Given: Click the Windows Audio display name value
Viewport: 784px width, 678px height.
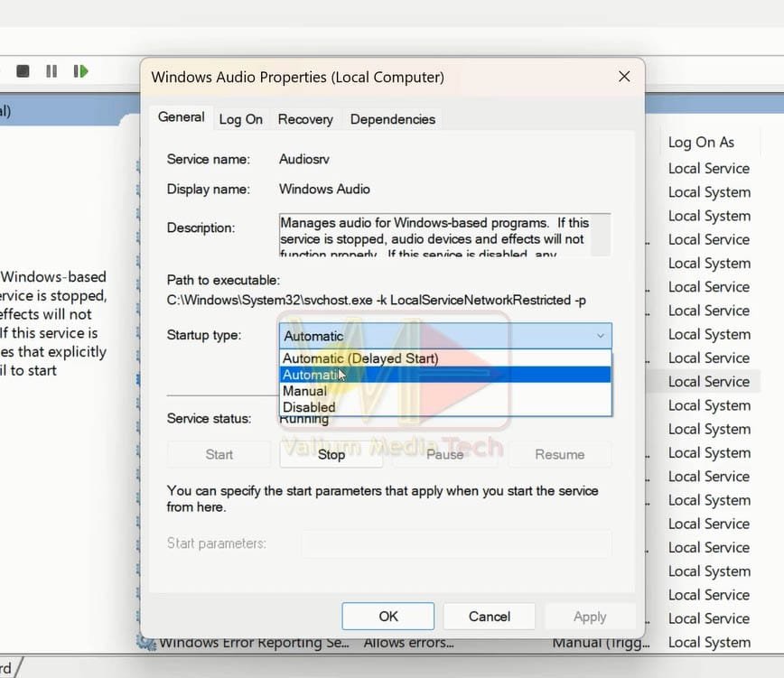Looking at the screenshot, I should point(324,190).
